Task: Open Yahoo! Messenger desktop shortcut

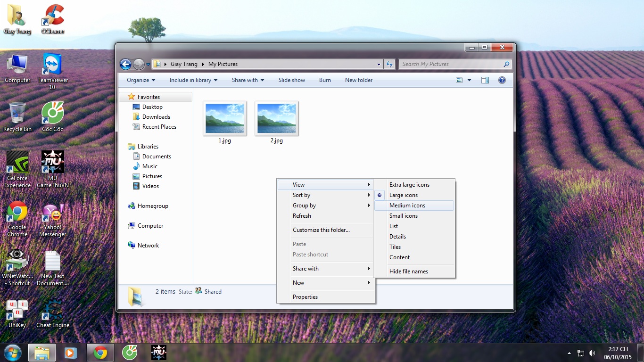Action: point(52,219)
